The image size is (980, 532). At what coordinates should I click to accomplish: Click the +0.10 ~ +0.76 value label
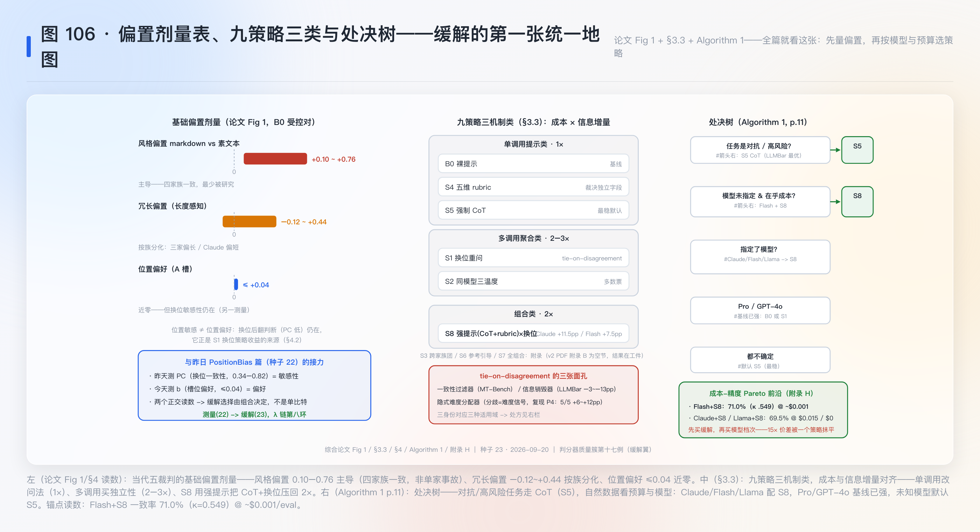point(333,159)
